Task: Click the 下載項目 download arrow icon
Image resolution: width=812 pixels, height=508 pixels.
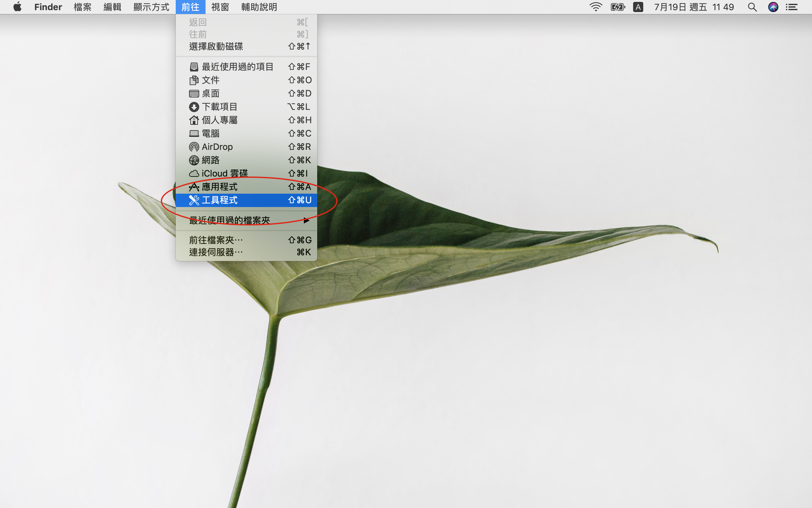Action: [x=194, y=107]
